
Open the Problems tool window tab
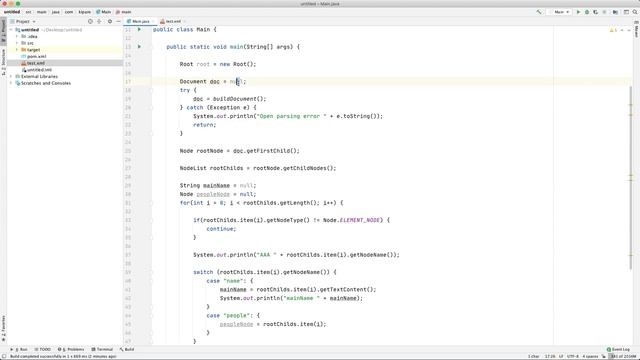coord(71,349)
